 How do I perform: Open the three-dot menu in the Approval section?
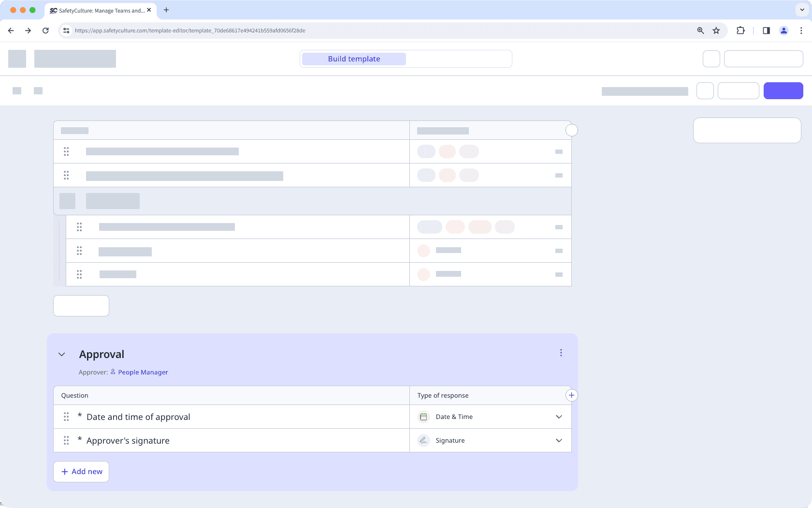(561, 353)
